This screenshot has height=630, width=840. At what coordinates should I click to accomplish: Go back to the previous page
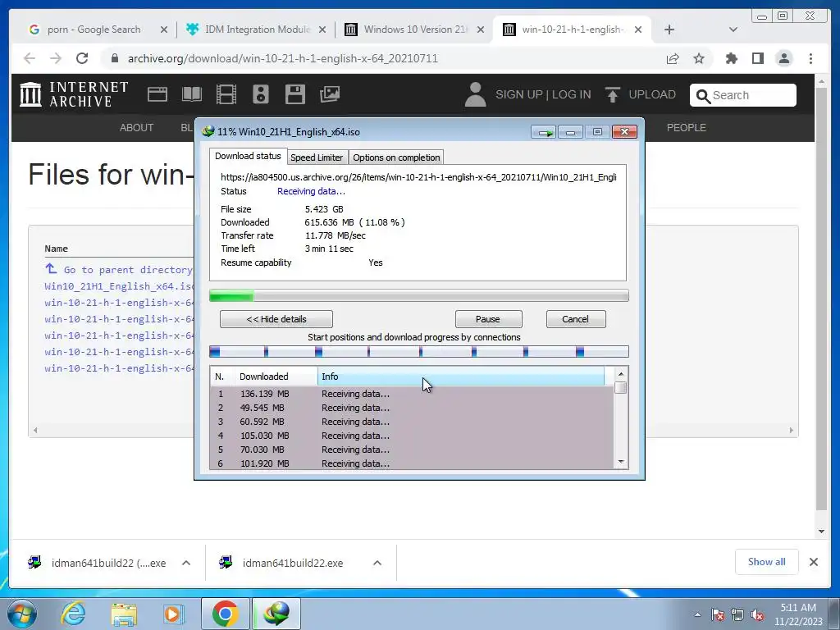click(30, 58)
